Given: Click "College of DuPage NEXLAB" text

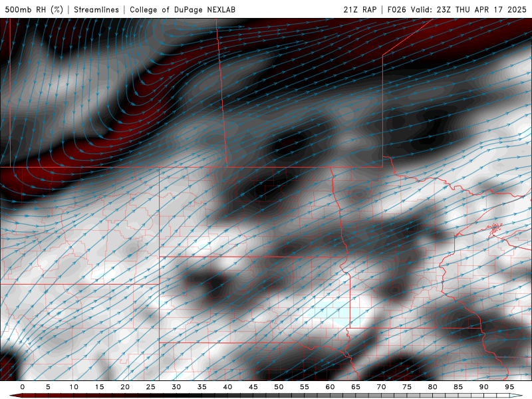Looking at the screenshot, I should click(x=182, y=9).
